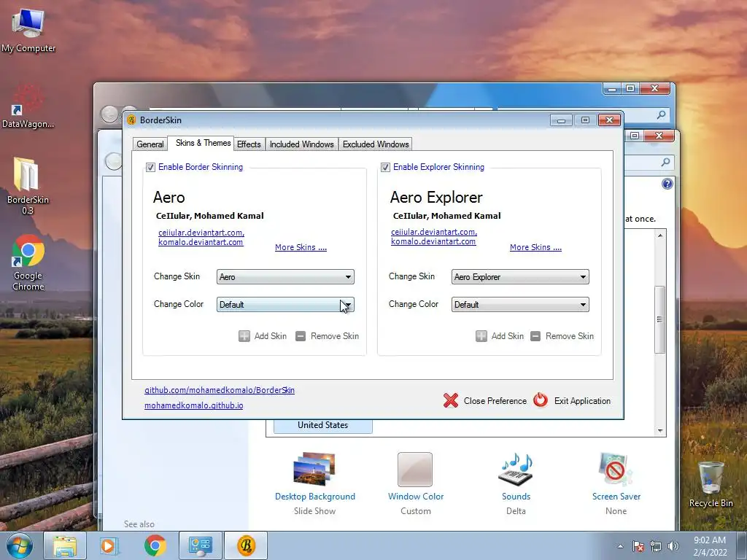Open the mohamedkomalo.github.io link
The width and height of the screenshot is (747, 560).
pos(194,405)
